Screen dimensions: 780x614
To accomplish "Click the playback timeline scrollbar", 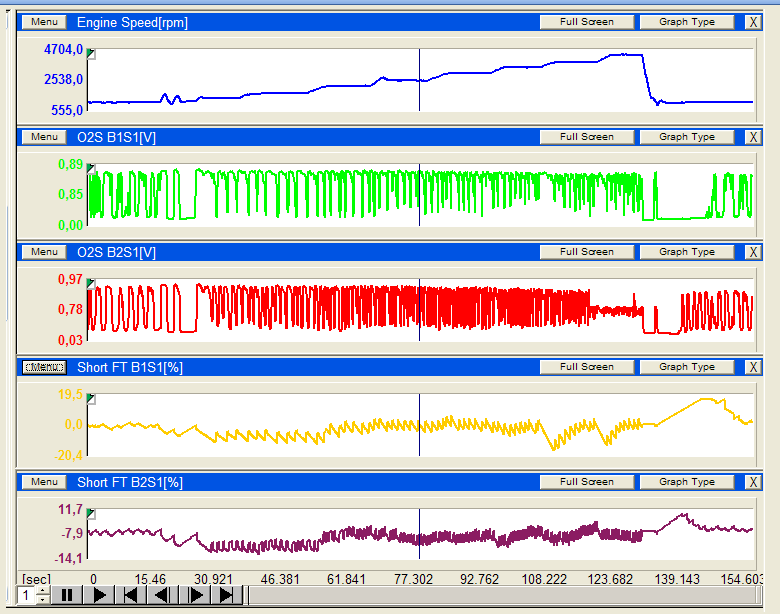I will tap(500, 596).
